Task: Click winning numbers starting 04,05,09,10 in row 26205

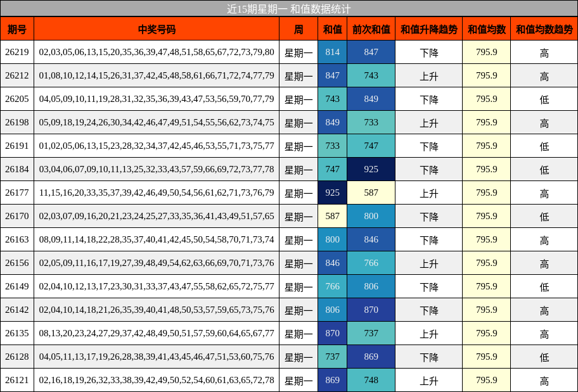Action: 157,99
